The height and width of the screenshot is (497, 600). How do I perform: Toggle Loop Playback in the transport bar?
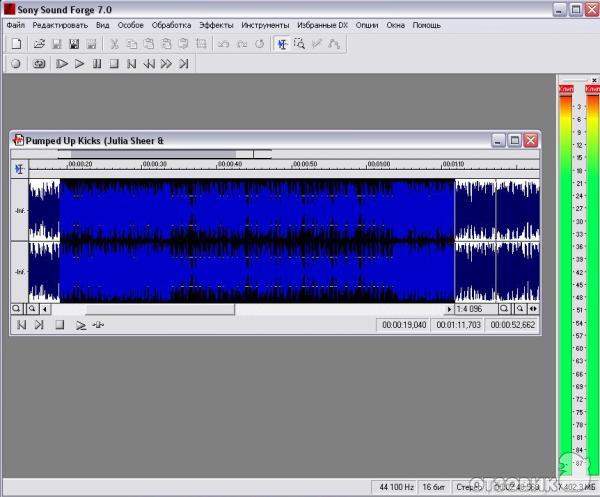pyautogui.click(x=40, y=63)
